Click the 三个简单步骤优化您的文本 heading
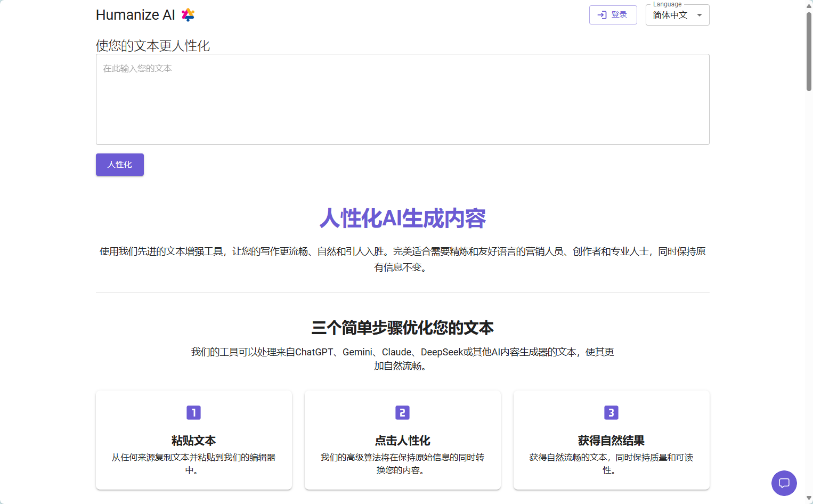 [x=402, y=328]
